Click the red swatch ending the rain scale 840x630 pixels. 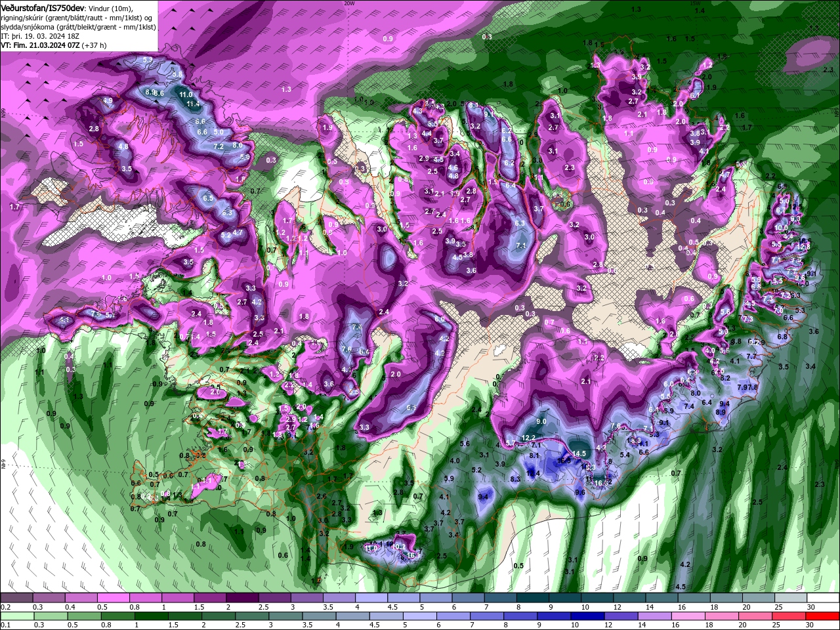pos(823,616)
